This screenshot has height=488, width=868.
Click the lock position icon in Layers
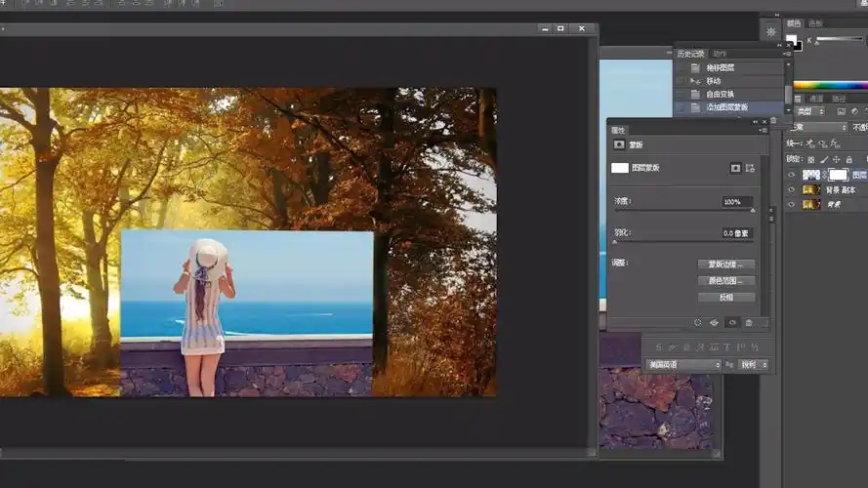point(837,159)
